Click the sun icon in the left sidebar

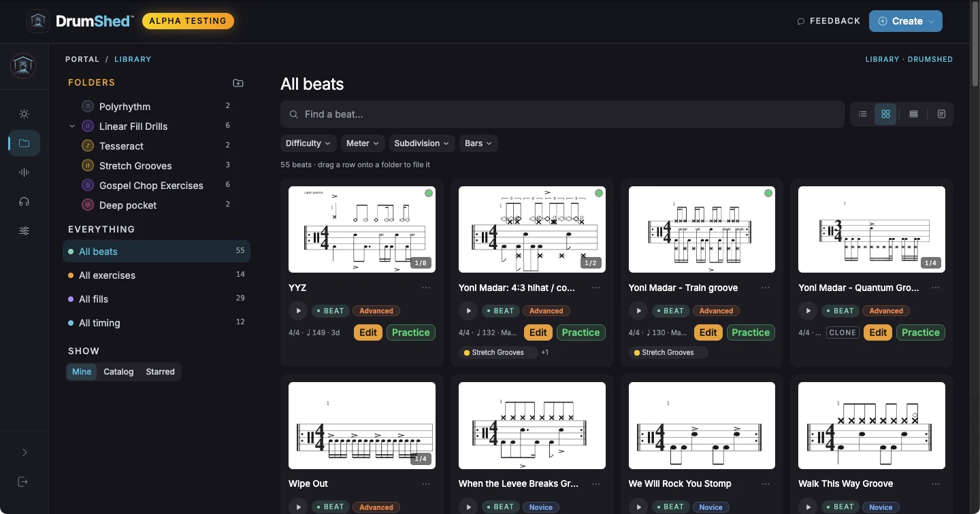click(x=24, y=114)
